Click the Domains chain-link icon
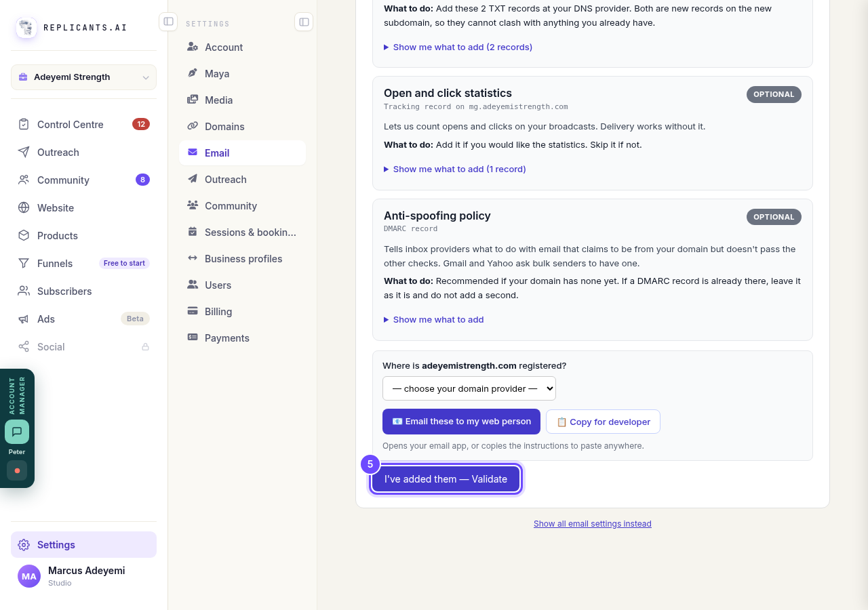The width and height of the screenshot is (868, 610). (193, 126)
